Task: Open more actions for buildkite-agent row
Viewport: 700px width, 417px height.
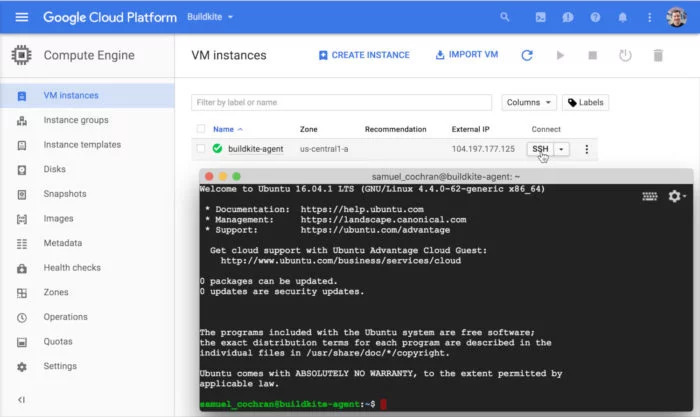Action: 586,149
